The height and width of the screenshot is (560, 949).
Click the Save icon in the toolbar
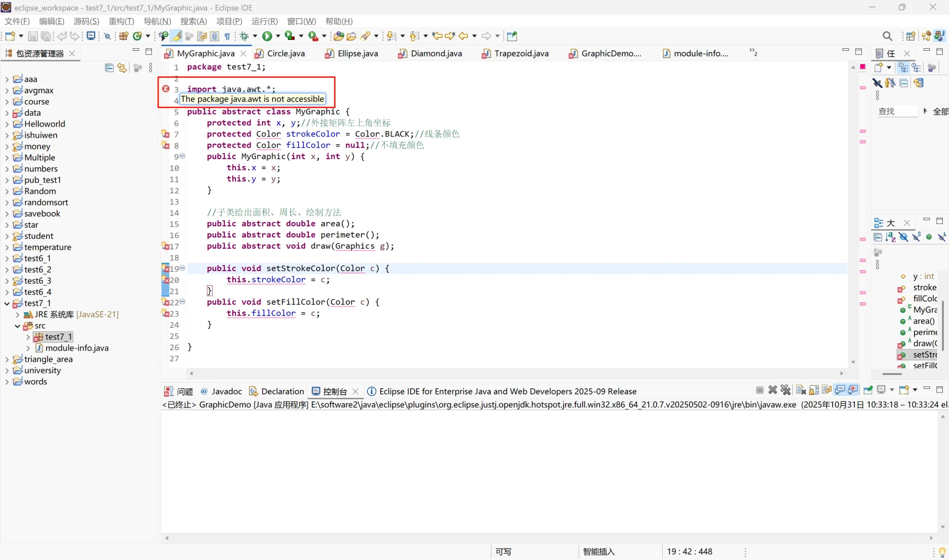tap(33, 36)
